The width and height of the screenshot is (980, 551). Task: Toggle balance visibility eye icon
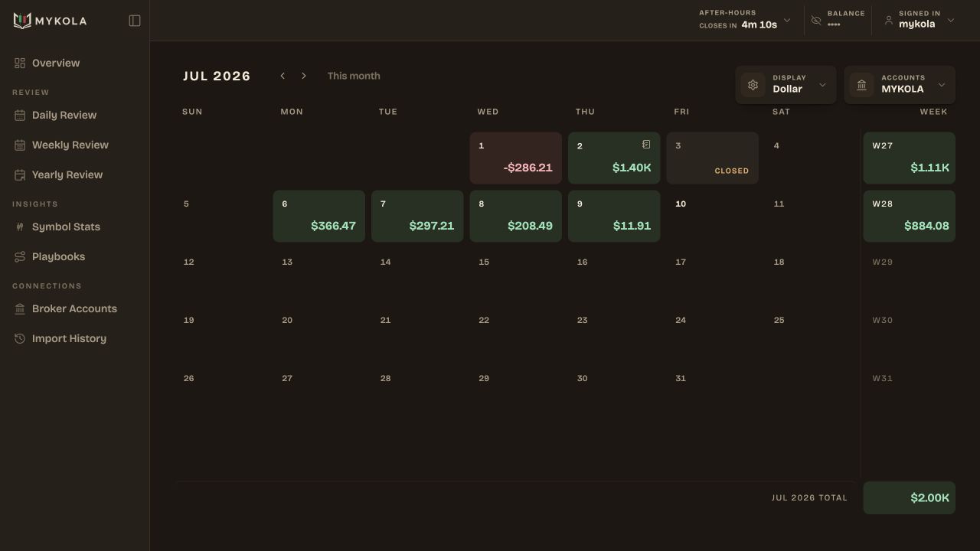(x=816, y=21)
